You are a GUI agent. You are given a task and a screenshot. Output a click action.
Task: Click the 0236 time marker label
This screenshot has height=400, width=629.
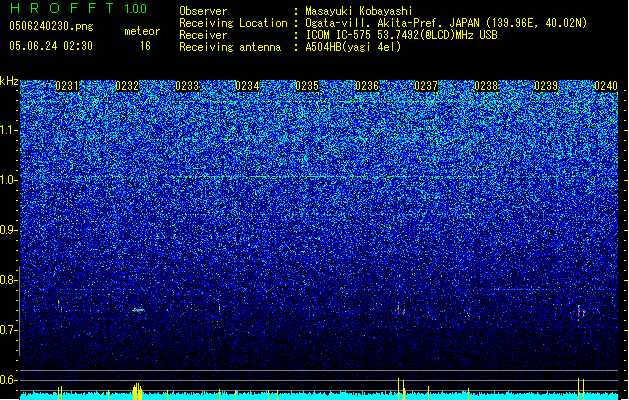coord(367,86)
